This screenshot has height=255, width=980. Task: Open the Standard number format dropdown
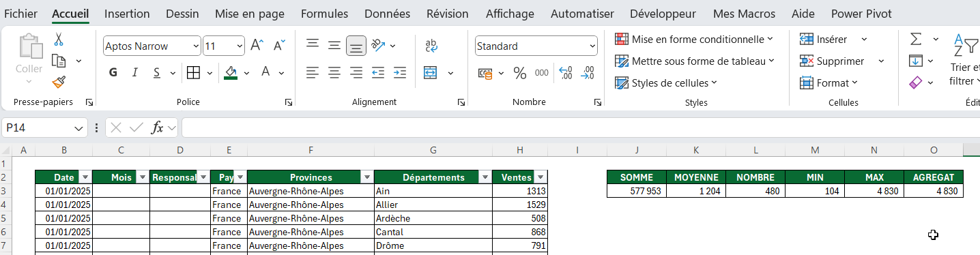tap(592, 46)
